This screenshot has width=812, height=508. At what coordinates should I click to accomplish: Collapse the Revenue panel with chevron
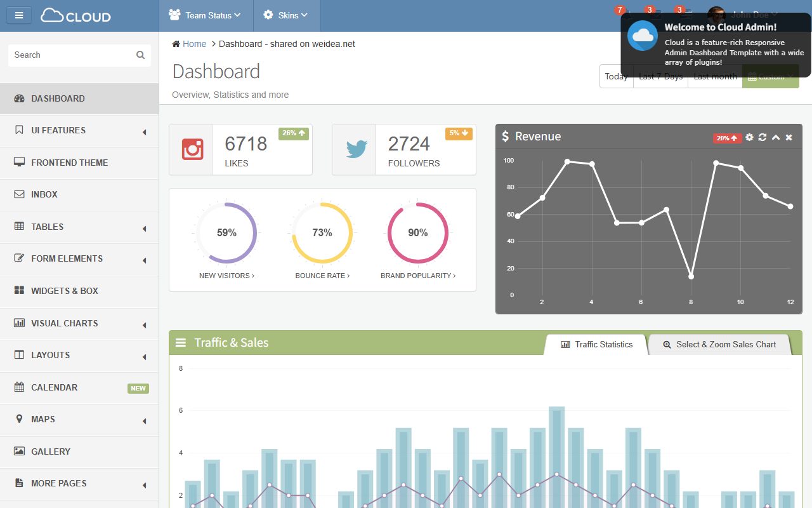776,137
